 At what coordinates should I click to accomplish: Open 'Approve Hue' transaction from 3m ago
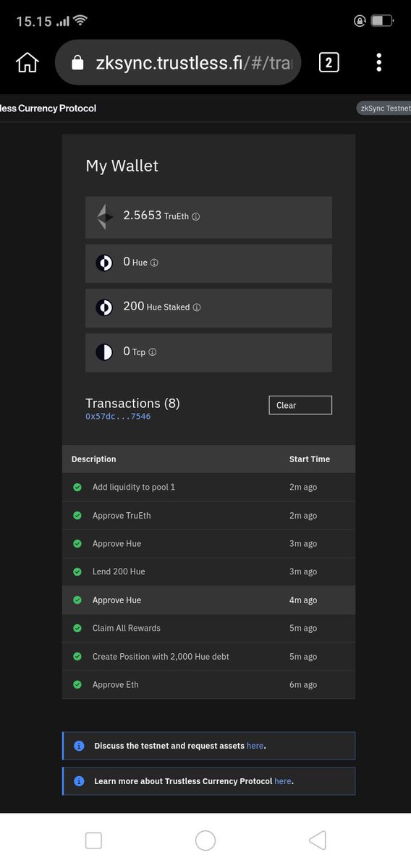[208, 544]
